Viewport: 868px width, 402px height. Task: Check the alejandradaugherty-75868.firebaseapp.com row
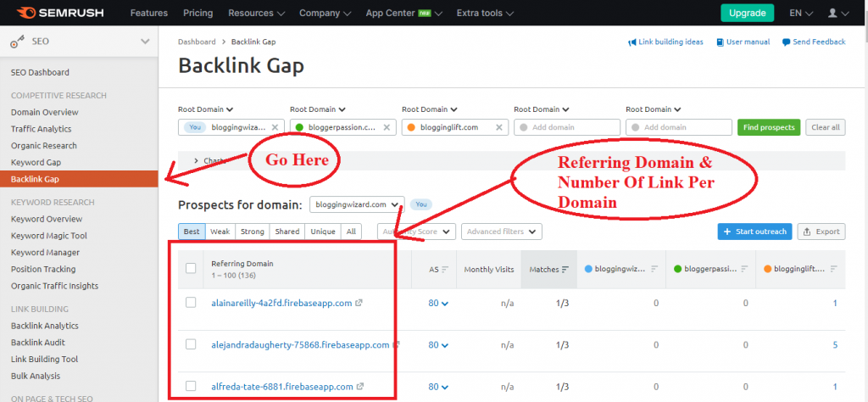coord(191,344)
